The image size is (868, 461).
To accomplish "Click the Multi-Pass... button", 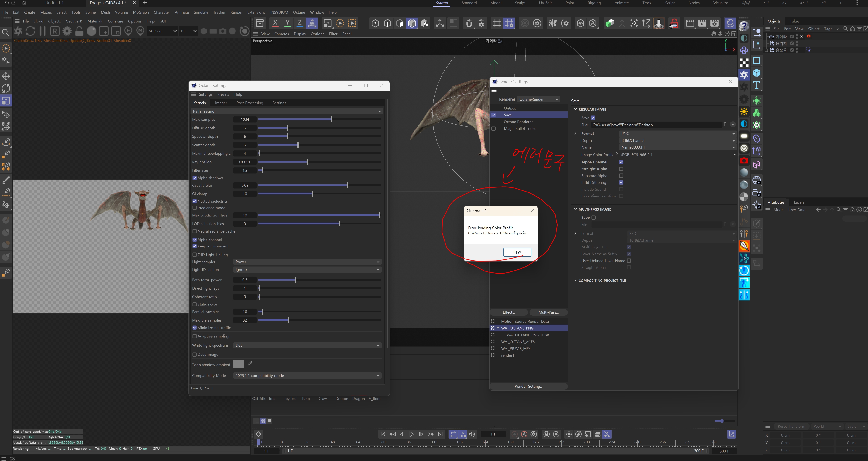I will click(x=548, y=312).
